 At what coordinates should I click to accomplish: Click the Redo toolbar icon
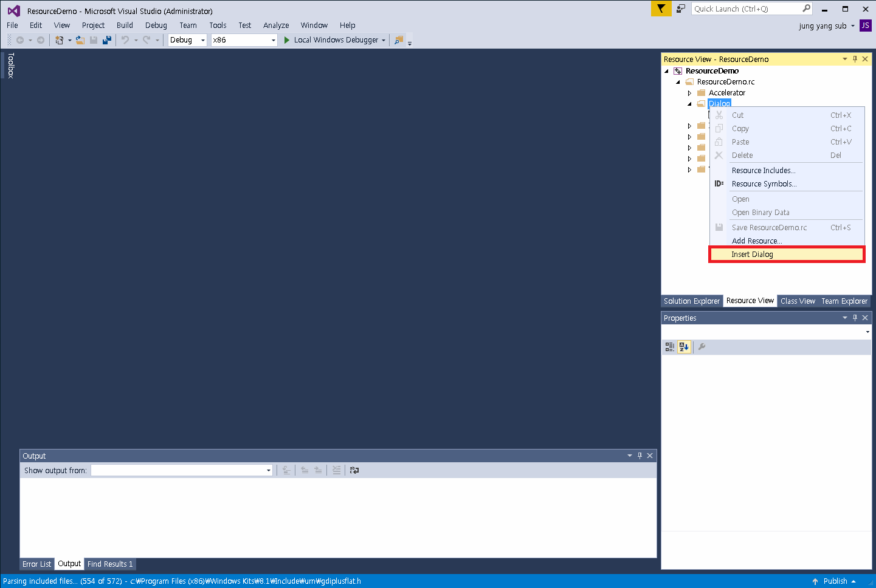[x=146, y=40]
